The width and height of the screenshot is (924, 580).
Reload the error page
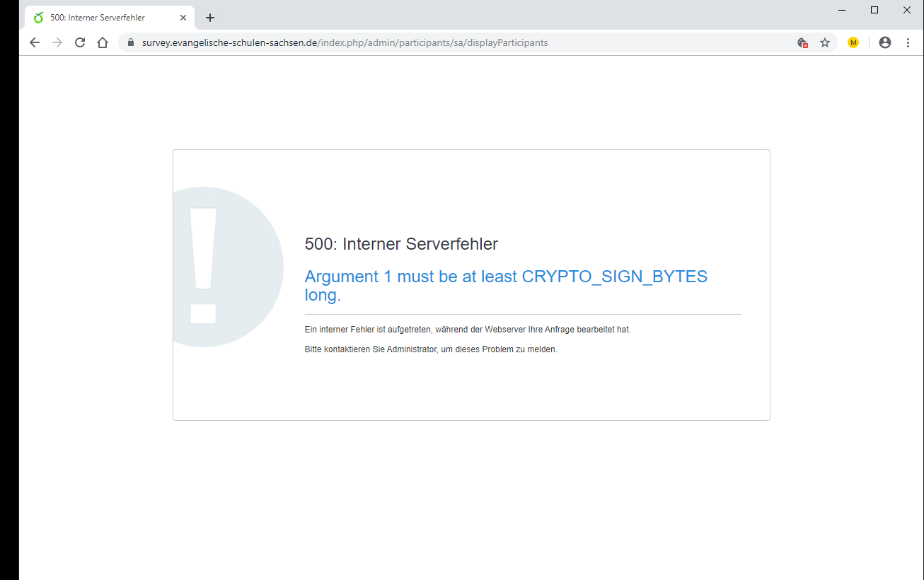80,42
